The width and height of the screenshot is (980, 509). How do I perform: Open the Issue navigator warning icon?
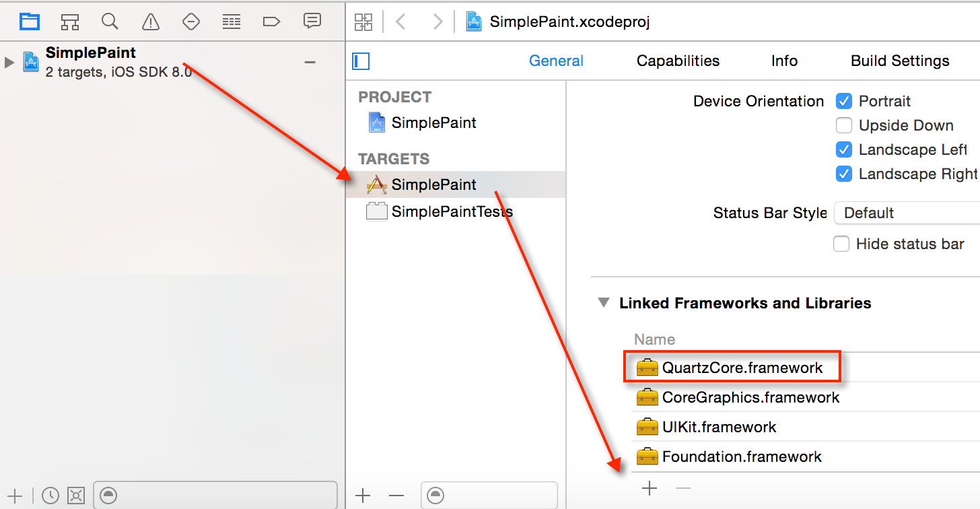[151, 22]
